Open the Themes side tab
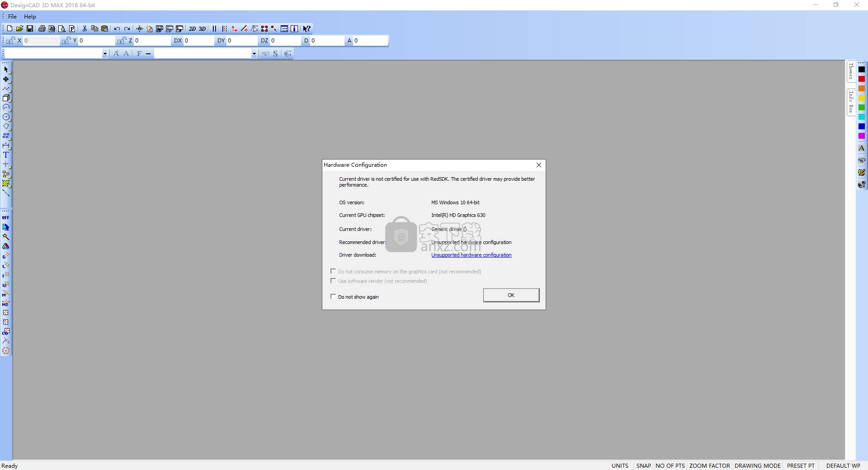This screenshot has height=470, width=868. click(x=851, y=71)
